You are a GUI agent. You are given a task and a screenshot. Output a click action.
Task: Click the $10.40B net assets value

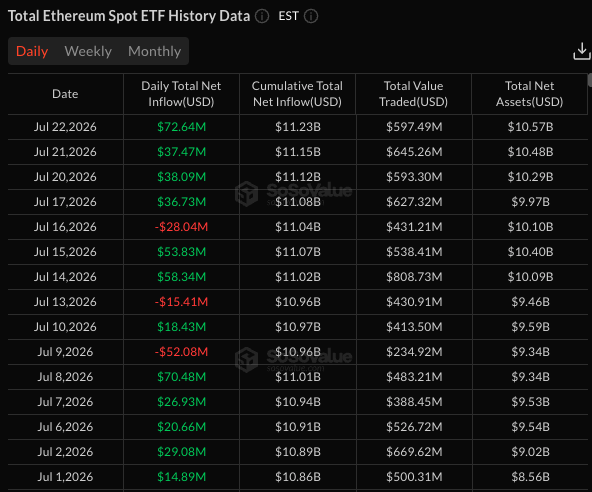pyautogui.click(x=530, y=252)
